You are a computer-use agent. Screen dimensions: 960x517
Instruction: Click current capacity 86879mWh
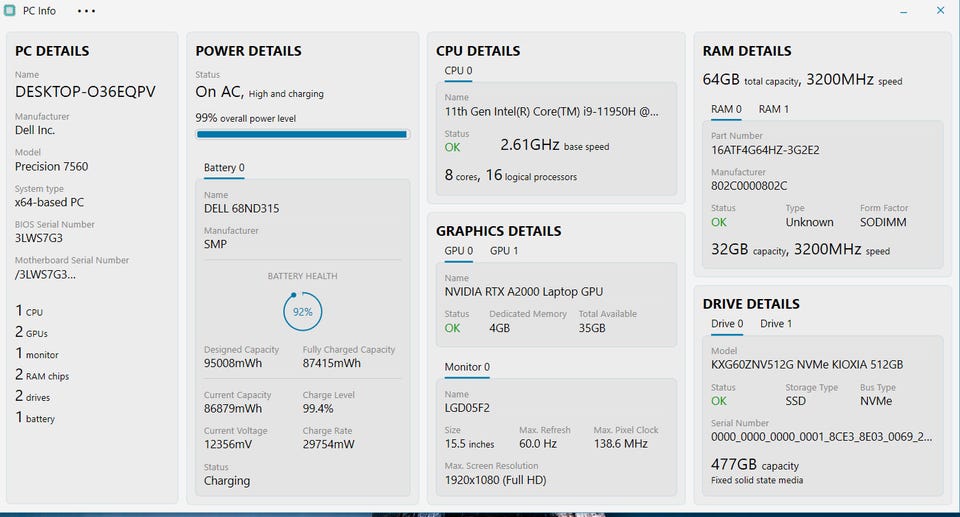point(233,409)
